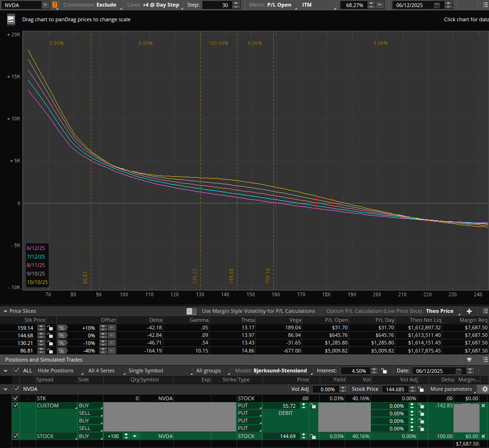This screenshot has height=448, width=489.
Task: Toggle the ALL checkbox in positions header
Action: pos(16,370)
